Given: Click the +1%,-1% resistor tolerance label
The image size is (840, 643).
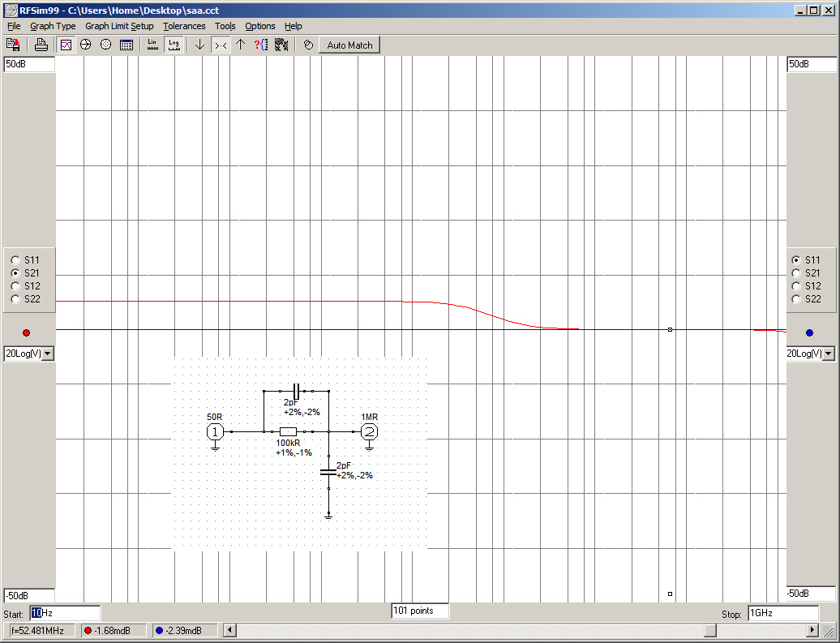Looking at the screenshot, I should [294, 452].
